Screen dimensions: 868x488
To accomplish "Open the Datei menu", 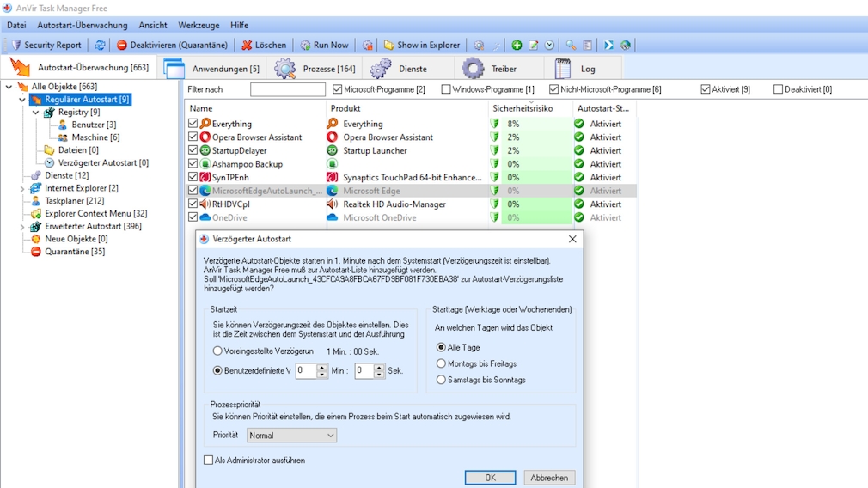I will [x=16, y=25].
